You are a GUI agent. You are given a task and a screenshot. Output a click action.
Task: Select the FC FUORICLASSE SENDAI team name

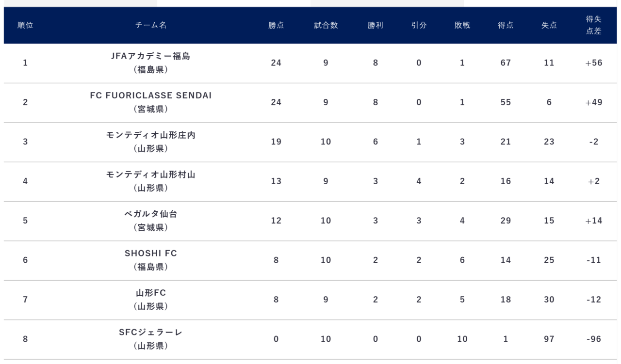click(x=151, y=95)
